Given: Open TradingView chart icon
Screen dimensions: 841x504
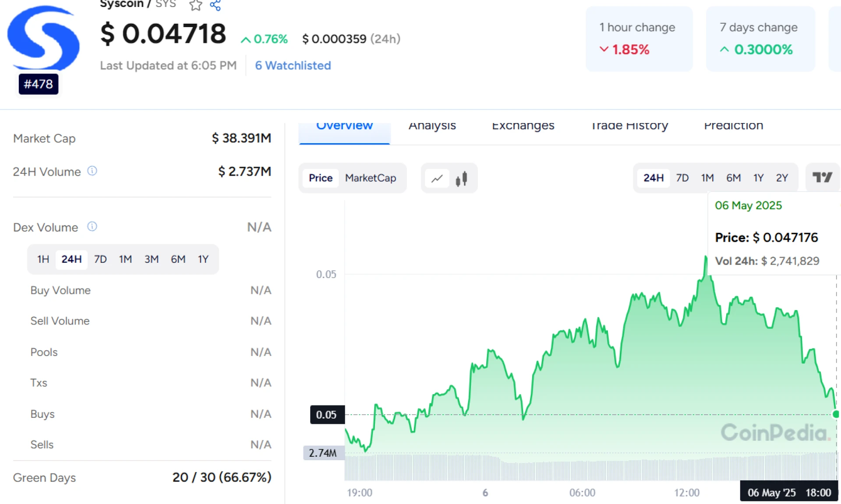Looking at the screenshot, I should pyautogui.click(x=822, y=177).
